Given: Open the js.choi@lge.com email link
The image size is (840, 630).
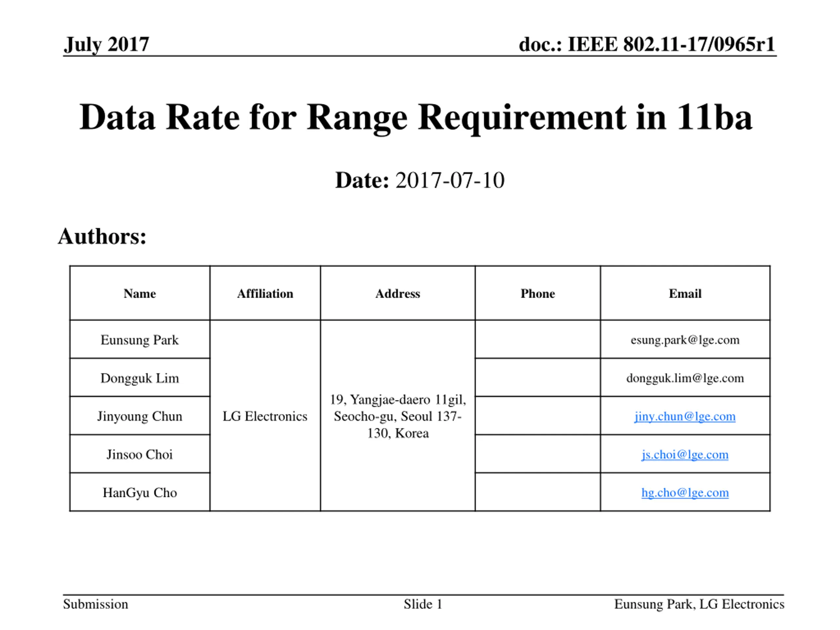Looking at the screenshot, I should pos(685,455).
